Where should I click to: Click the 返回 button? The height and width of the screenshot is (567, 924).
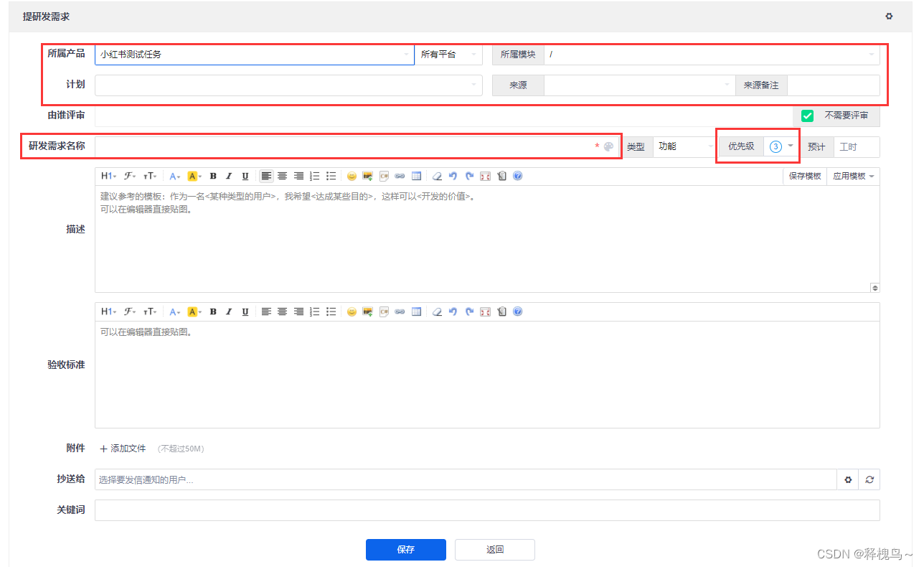[495, 550]
